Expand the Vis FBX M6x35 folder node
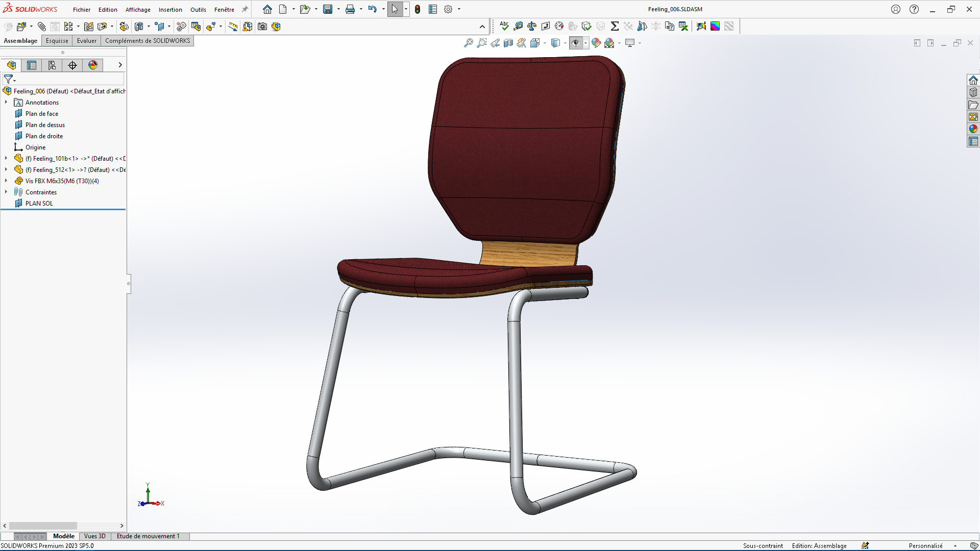The image size is (980, 551). click(x=6, y=181)
